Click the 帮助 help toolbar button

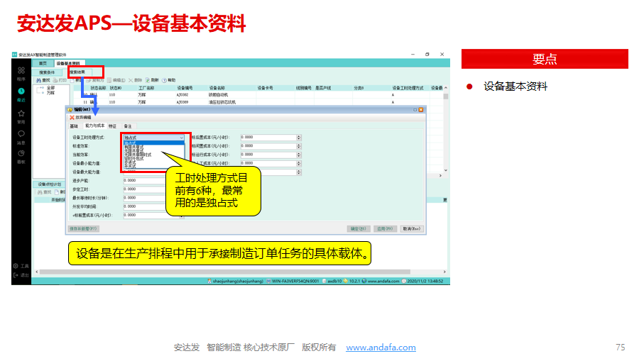169,80
